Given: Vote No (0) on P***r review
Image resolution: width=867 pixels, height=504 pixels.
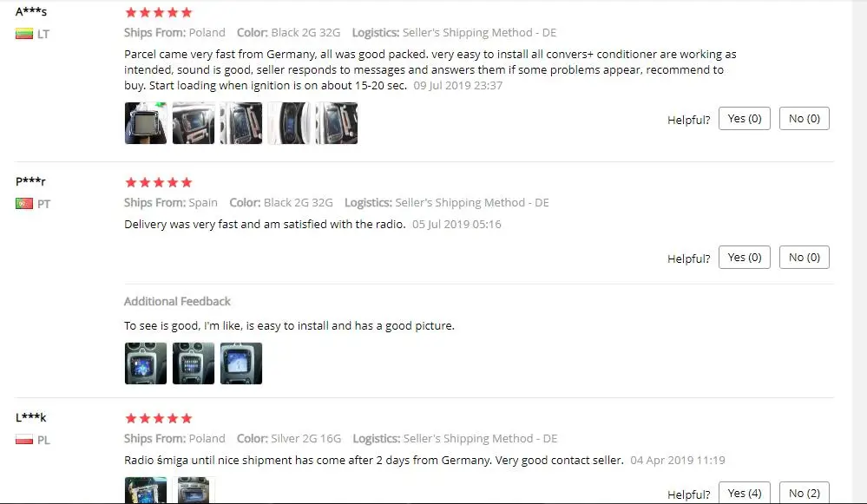Looking at the screenshot, I should click(x=804, y=257).
